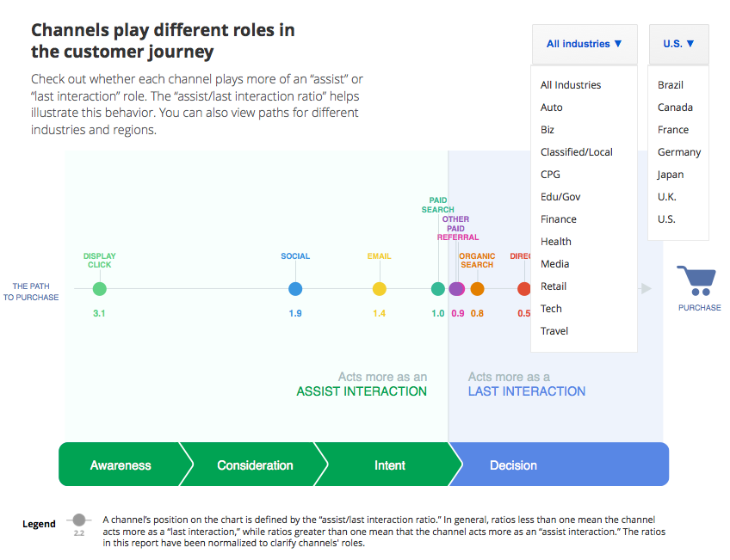Open the All industries dropdown
This screenshot has width=730, height=560.
pos(584,44)
